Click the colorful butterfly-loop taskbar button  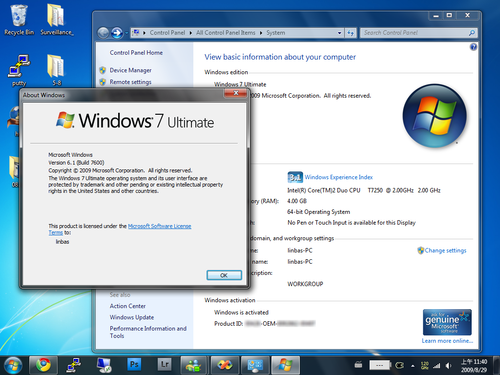[x=225, y=365]
